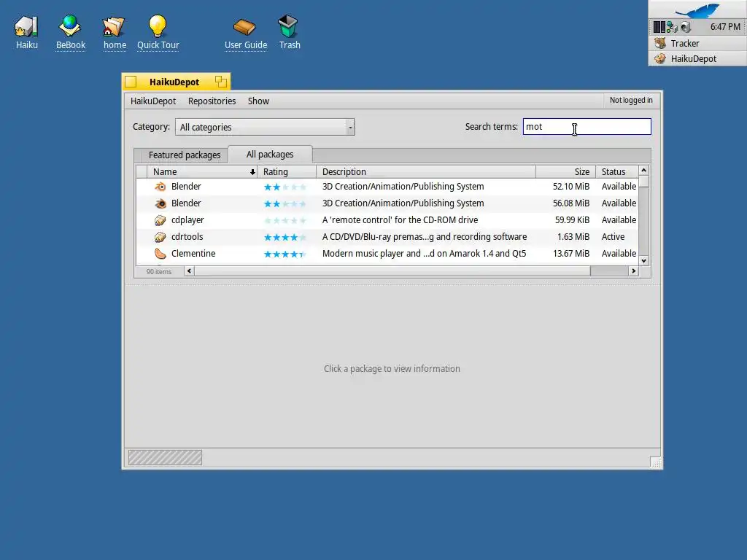Viewport: 747px width, 560px height.
Task: Click the Clementine star rating
Action: coord(285,254)
